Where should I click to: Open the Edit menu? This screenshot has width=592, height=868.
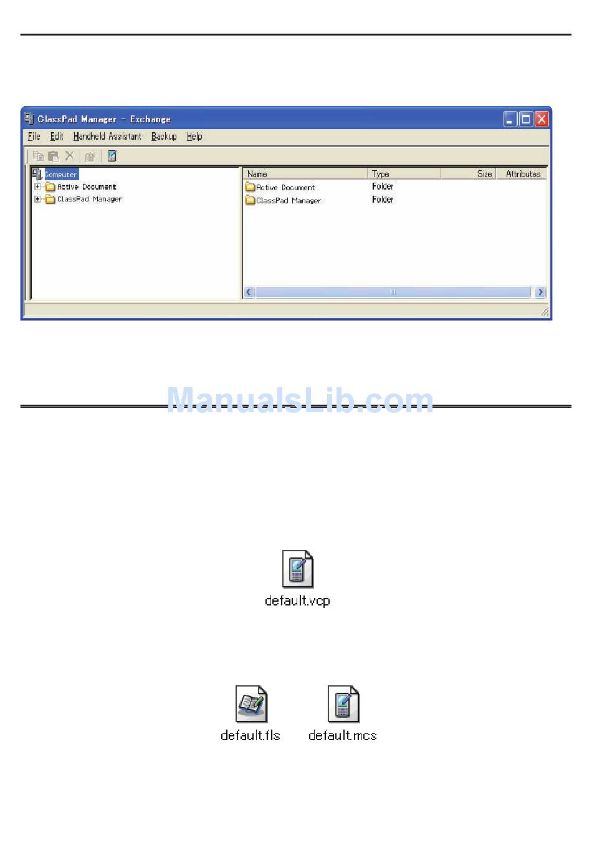pyautogui.click(x=57, y=136)
